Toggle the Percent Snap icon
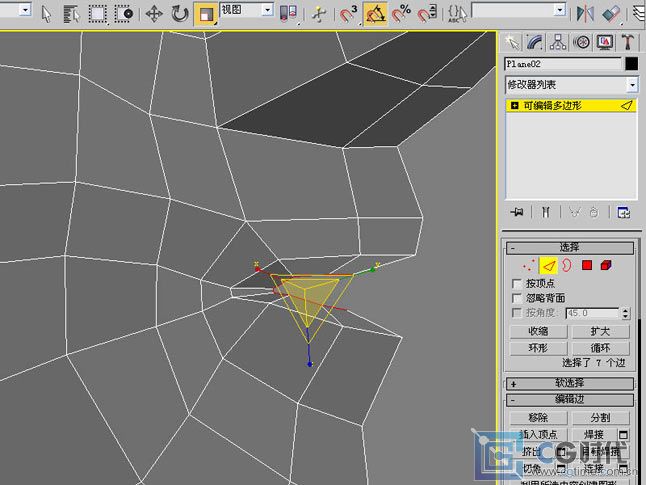 tap(401, 14)
